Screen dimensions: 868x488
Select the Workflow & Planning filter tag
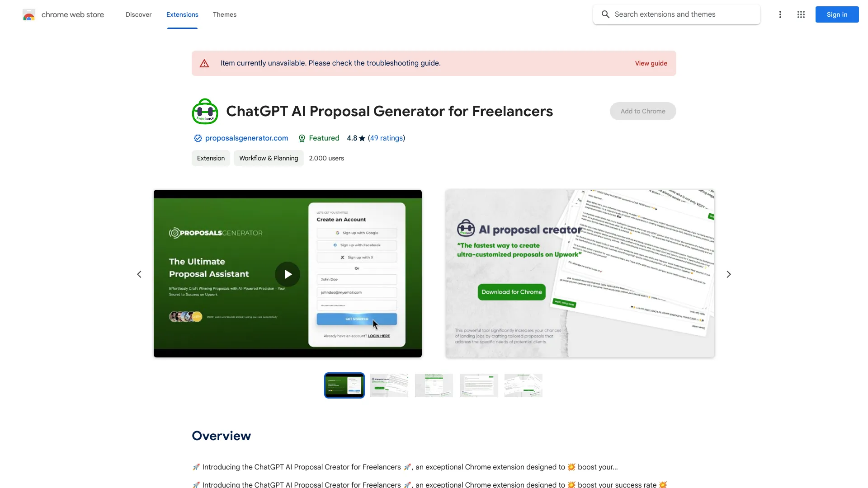[x=268, y=158]
